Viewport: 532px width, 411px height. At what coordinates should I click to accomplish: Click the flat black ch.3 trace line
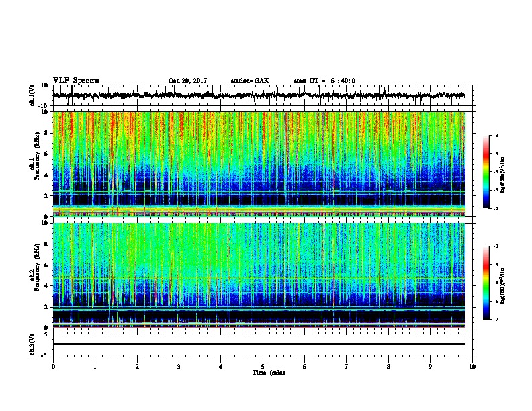point(259,344)
